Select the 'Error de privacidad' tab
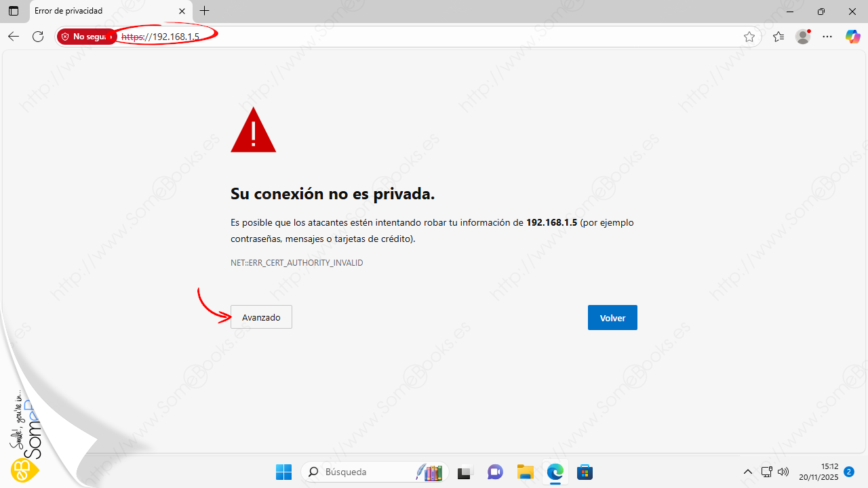The image size is (868, 488). pos(102,11)
